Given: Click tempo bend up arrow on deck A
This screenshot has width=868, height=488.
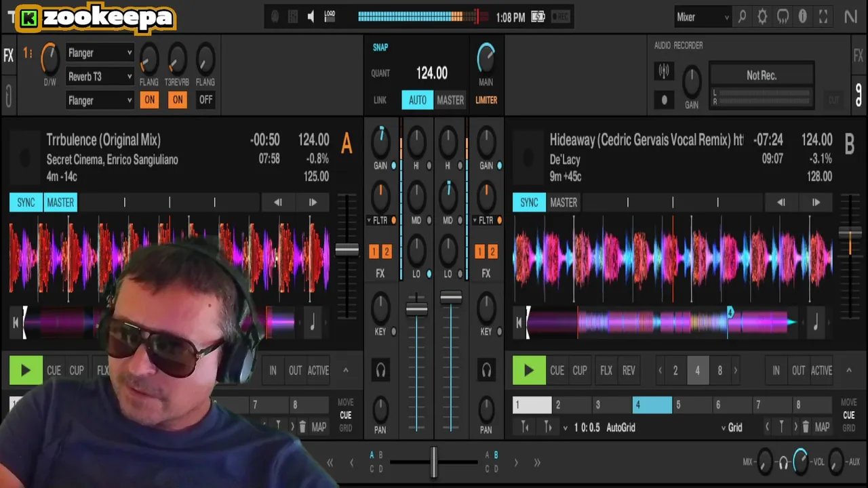Looking at the screenshot, I should [313, 202].
